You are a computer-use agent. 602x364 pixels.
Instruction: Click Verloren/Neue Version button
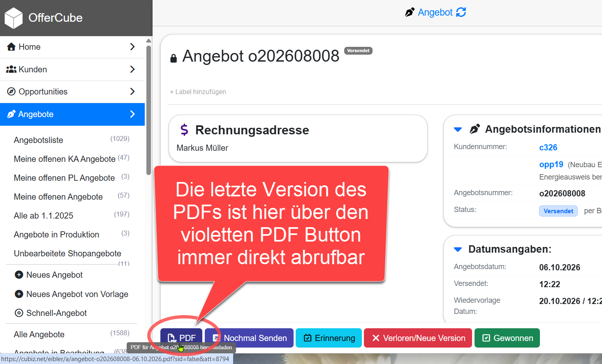(418, 338)
